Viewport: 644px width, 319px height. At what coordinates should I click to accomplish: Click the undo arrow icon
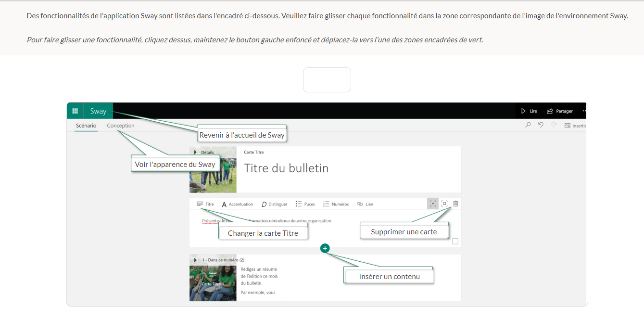[x=541, y=125]
